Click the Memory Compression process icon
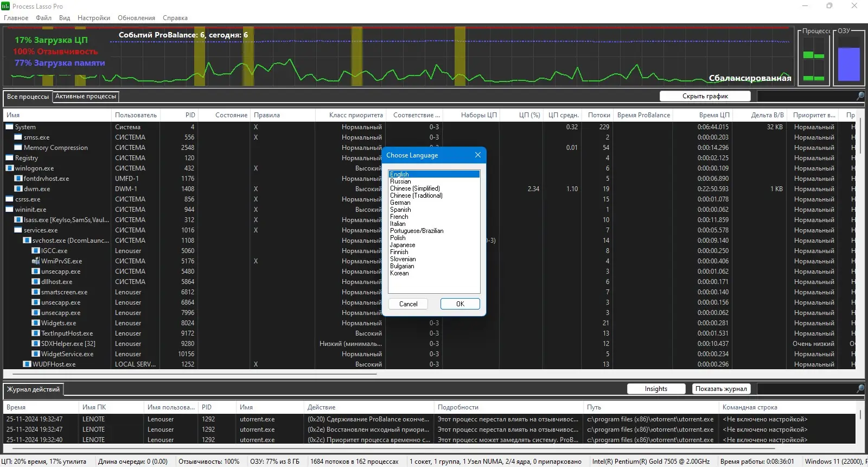 click(18, 148)
